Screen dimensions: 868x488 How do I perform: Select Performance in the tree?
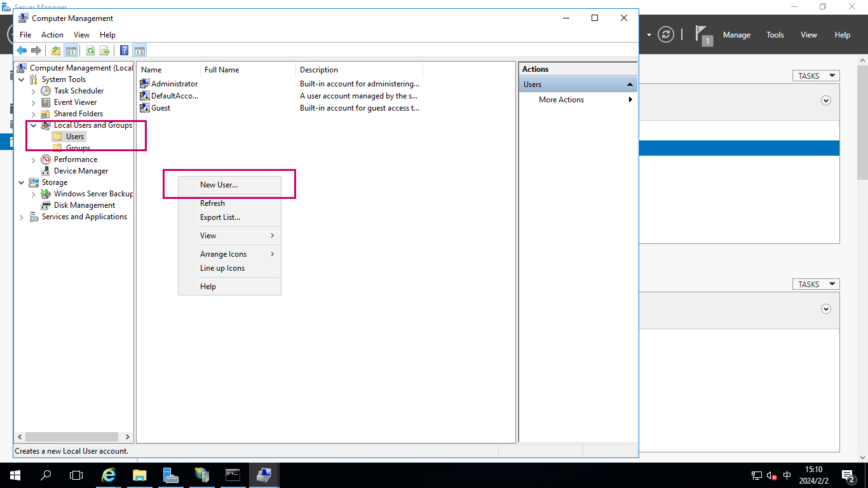coord(76,159)
